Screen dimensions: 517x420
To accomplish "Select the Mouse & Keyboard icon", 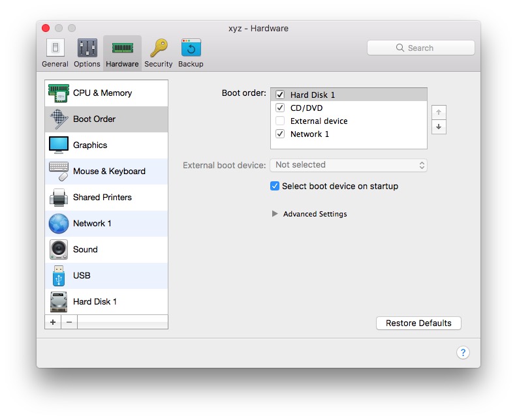I will pyautogui.click(x=59, y=172).
